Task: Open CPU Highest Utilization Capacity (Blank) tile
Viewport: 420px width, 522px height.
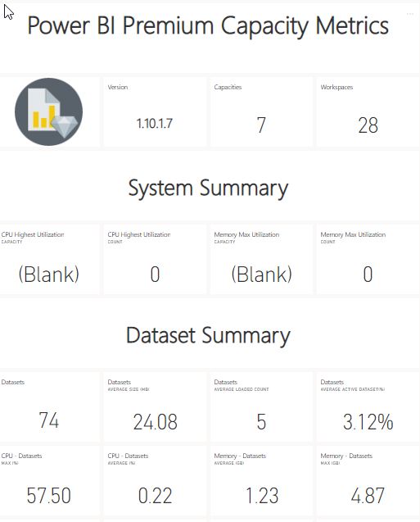Action: point(49,259)
